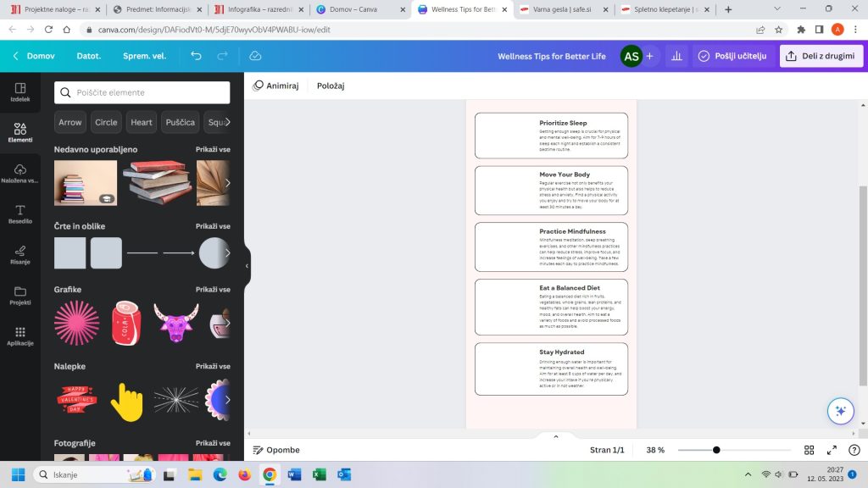868x488 pixels.
Task: Switch to the Projektne naloge tab
Action: [x=56, y=9]
